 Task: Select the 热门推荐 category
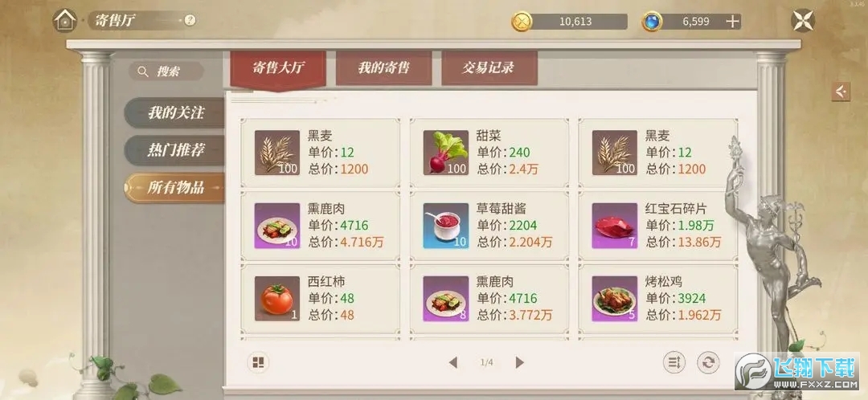(175, 150)
